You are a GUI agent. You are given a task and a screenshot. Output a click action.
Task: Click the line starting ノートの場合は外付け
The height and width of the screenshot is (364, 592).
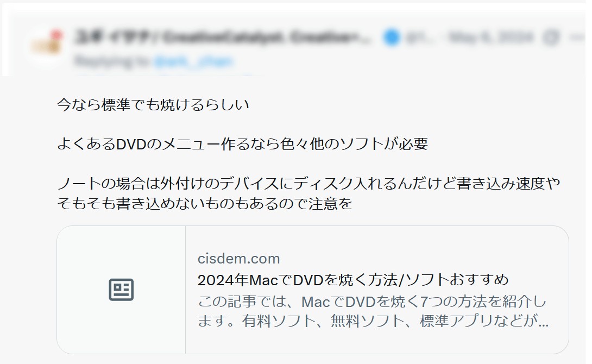tap(308, 184)
